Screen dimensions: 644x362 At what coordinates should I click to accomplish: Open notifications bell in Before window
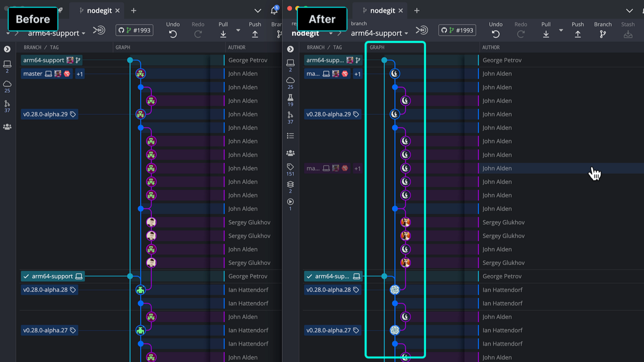pyautogui.click(x=274, y=10)
